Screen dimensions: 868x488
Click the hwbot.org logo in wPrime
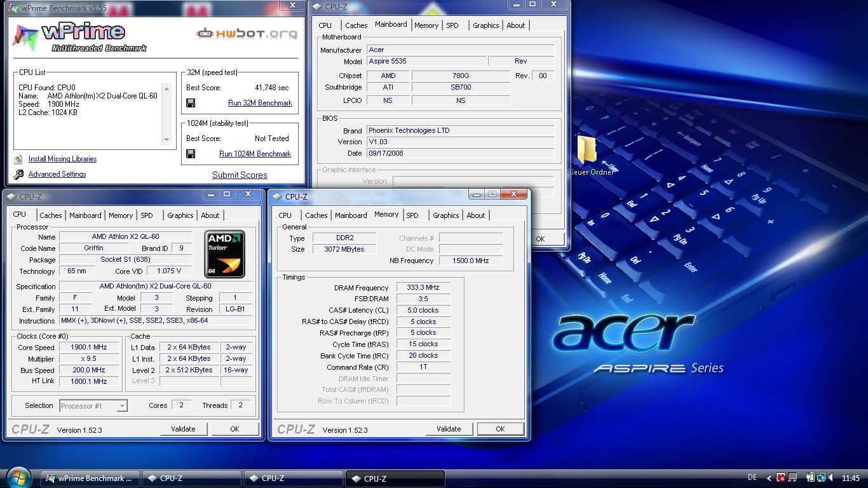[247, 33]
